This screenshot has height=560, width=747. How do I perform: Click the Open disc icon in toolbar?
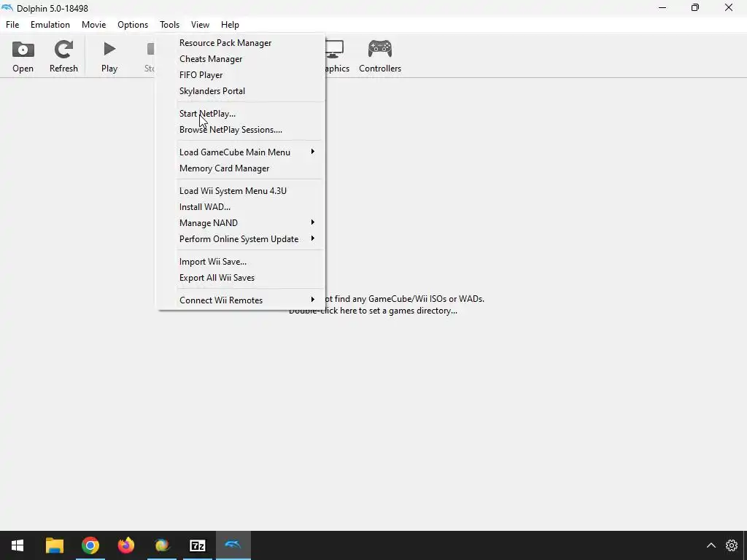[23, 50]
